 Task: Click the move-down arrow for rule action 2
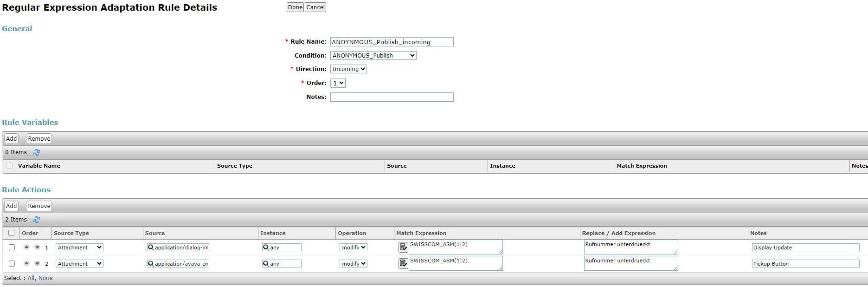point(37,263)
